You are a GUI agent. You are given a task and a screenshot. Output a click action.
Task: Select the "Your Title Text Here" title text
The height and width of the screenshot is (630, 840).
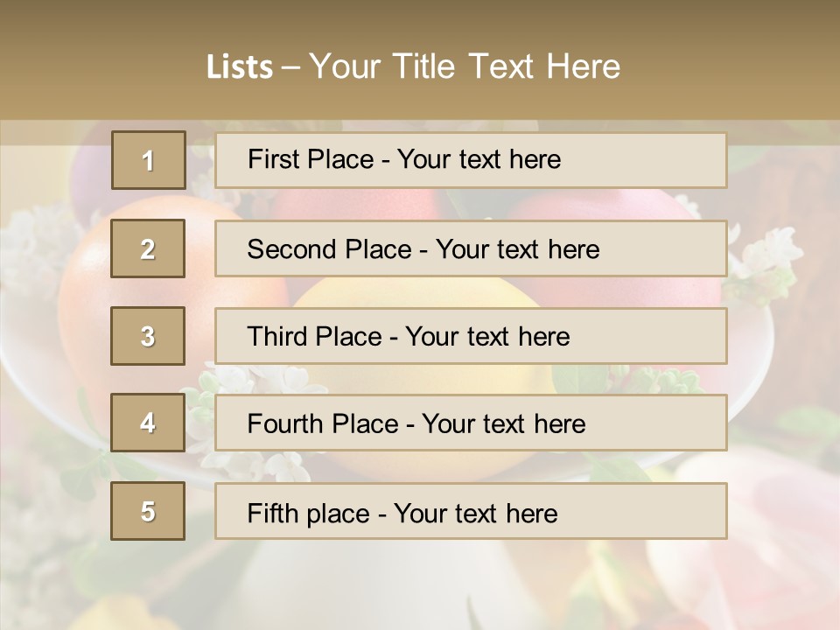tap(465, 66)
